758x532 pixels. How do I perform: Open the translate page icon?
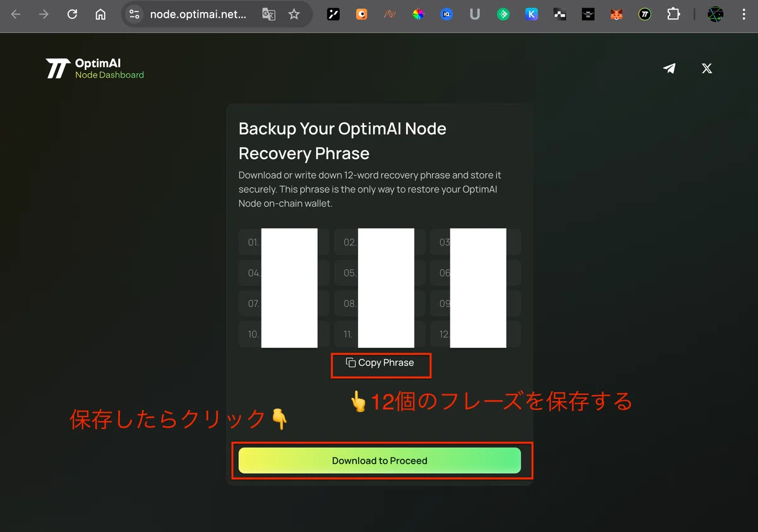[268, 14]
